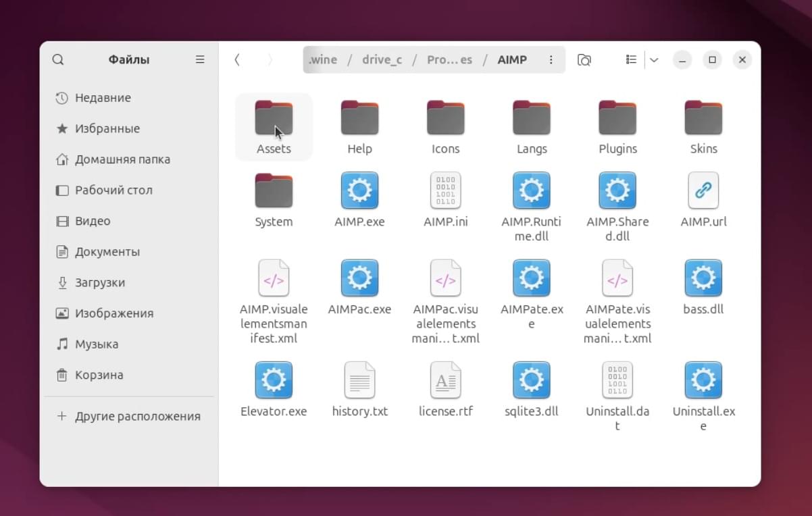This screenshot has height=516, width=812.
Task: Open the path bar three-dot menu
Action: (x=551, y=59)
